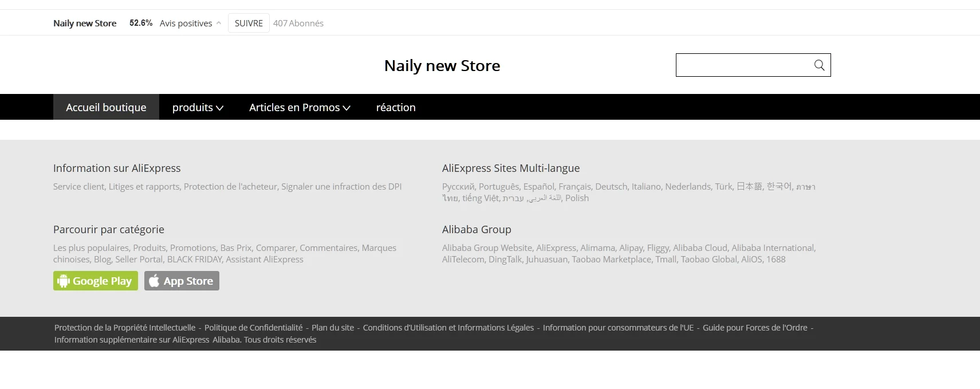
Task: Open the Alibaba Group Website link
Action: click(x=487, y=248)
